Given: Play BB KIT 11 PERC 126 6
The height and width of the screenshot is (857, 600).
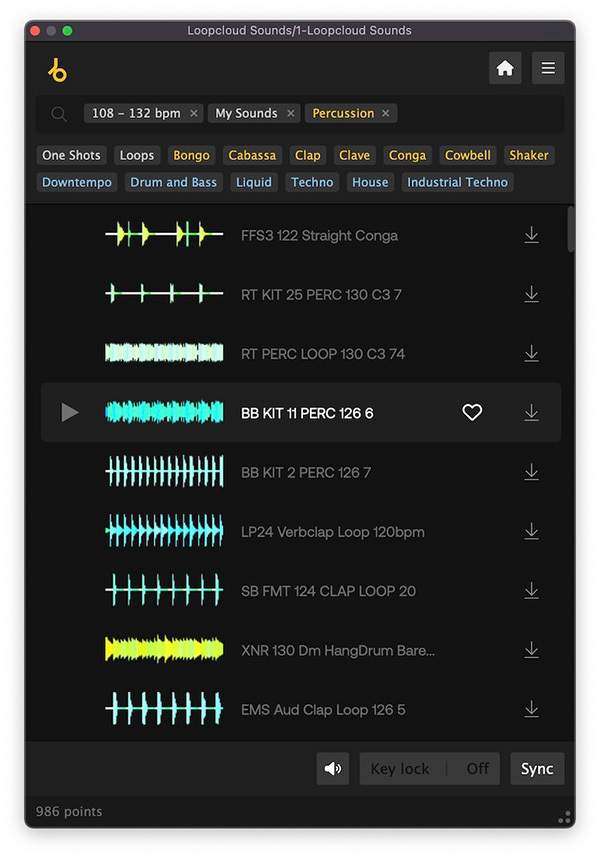Looking at the screenshot, I should [70, 412].
